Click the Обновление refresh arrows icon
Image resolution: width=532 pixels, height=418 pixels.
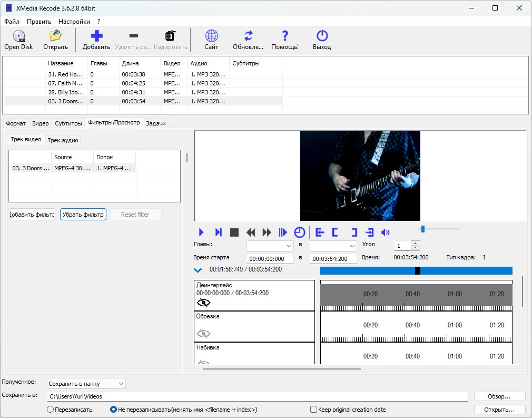tap(248, 36)
